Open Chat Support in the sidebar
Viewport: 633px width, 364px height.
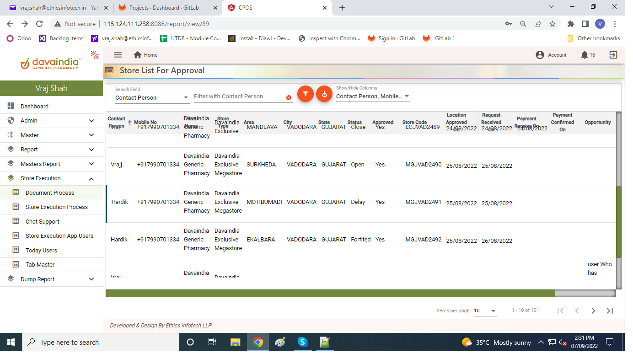coord(43,221)
